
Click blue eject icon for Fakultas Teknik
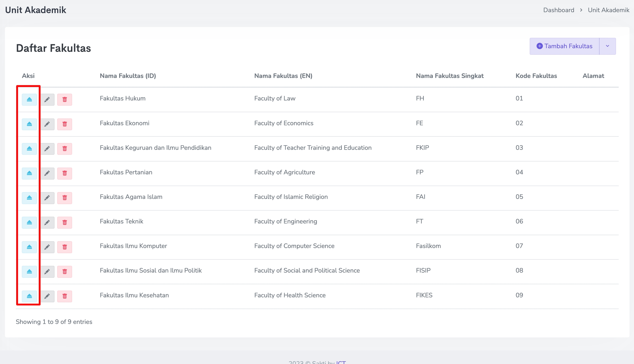click(29, 222)
